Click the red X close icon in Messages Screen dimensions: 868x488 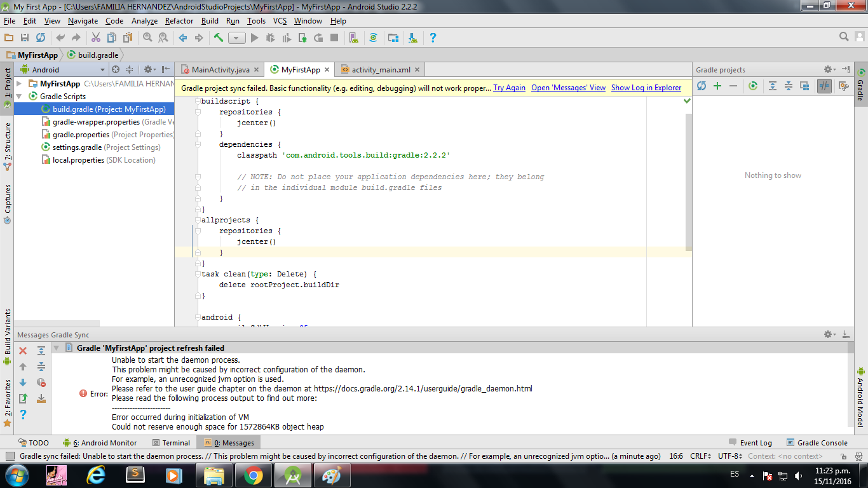(23, 351)
